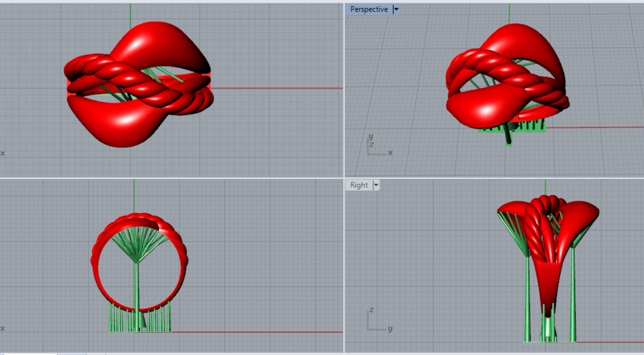Open the Right viewport dropdown arrow
644x355 pixels.
tap(376, 185)
